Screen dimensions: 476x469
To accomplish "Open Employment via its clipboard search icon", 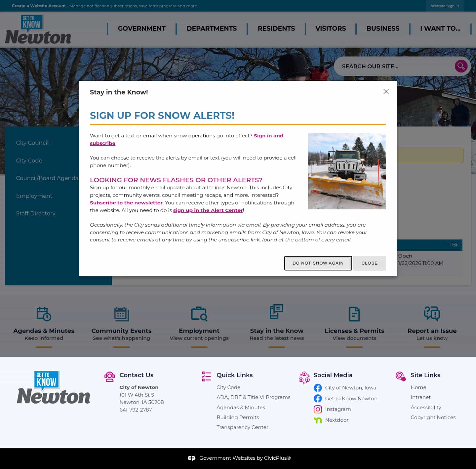I will [x=199, y=314].
